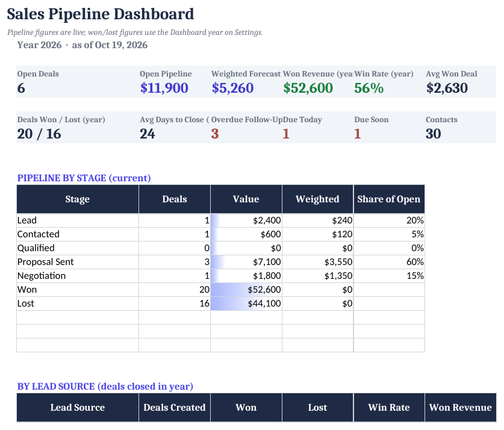Click the Deals Created column header
The width and height of the screenshot is (504, 430).
point(175,408)
